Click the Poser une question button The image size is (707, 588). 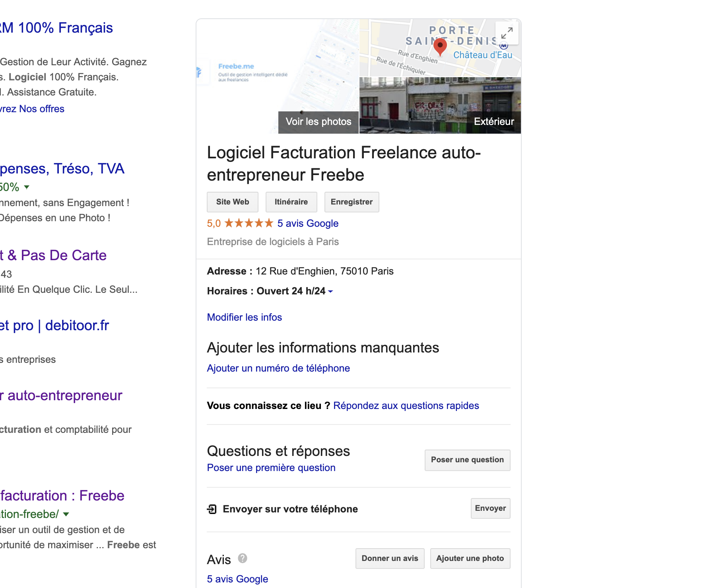click(x=467, y=460)
